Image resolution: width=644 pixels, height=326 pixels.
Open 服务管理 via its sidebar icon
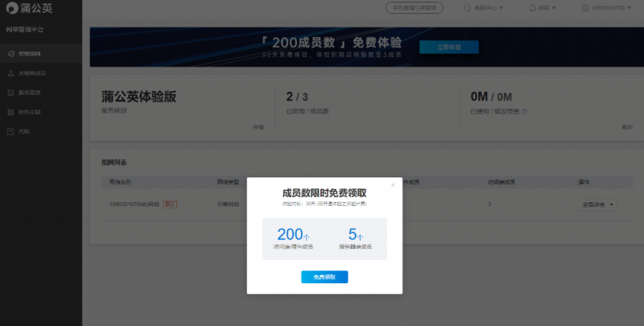tap(11, 93)
